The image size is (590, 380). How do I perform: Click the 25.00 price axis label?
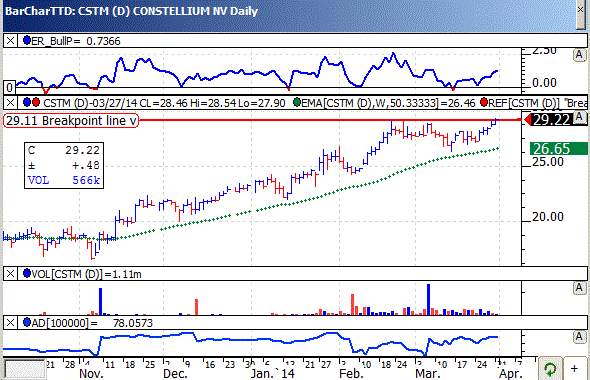coord(548,162)
